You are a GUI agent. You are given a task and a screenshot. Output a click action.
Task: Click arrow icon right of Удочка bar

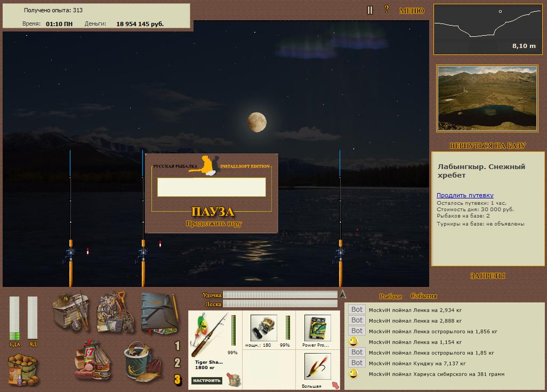(x=343, y=294)
